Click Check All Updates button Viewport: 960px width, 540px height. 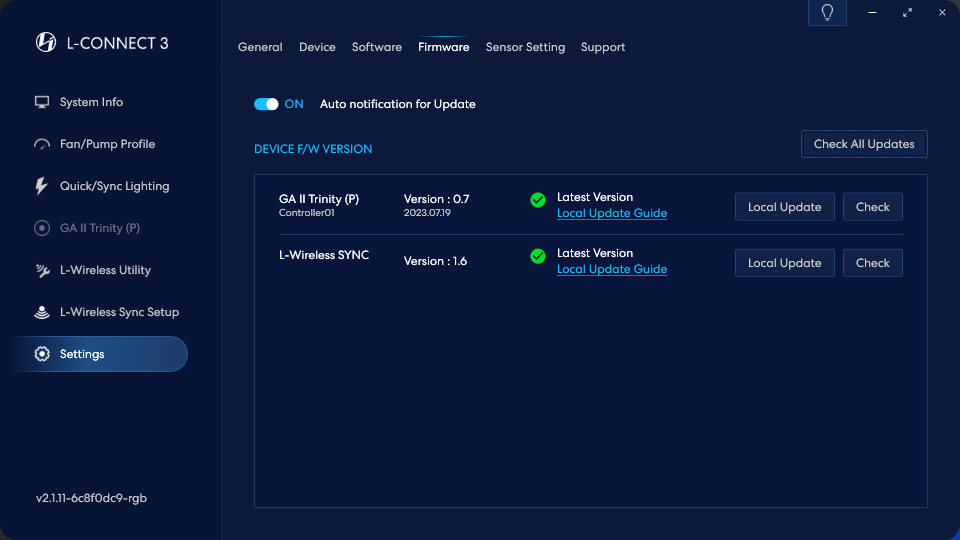click(864, 144)
